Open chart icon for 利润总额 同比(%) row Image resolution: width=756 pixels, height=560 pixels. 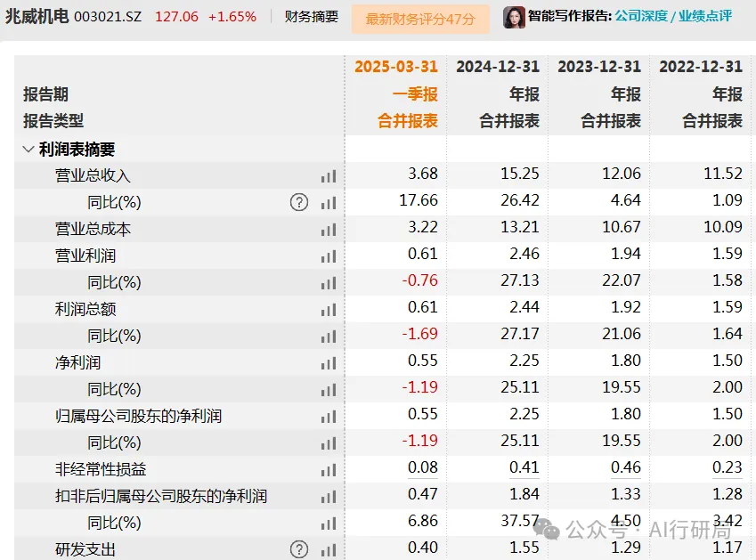tap(329, 337)
